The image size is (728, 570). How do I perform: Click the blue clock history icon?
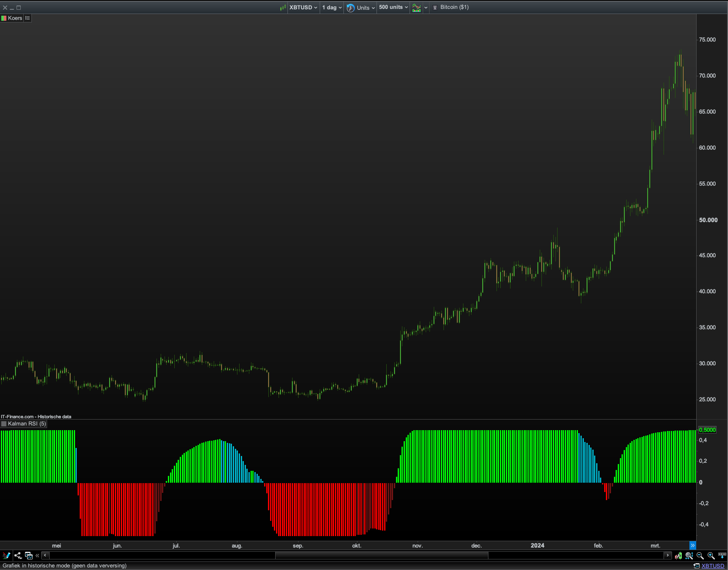point(351,8)
